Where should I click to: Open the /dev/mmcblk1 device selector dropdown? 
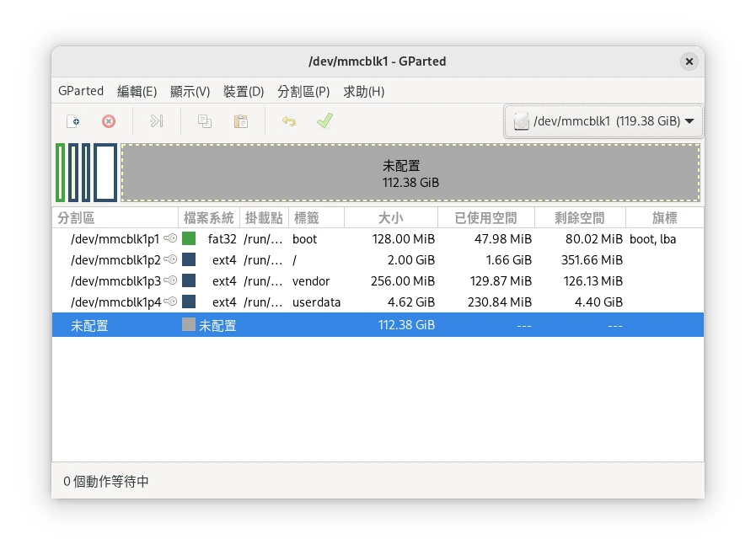(x=603, y=121)
